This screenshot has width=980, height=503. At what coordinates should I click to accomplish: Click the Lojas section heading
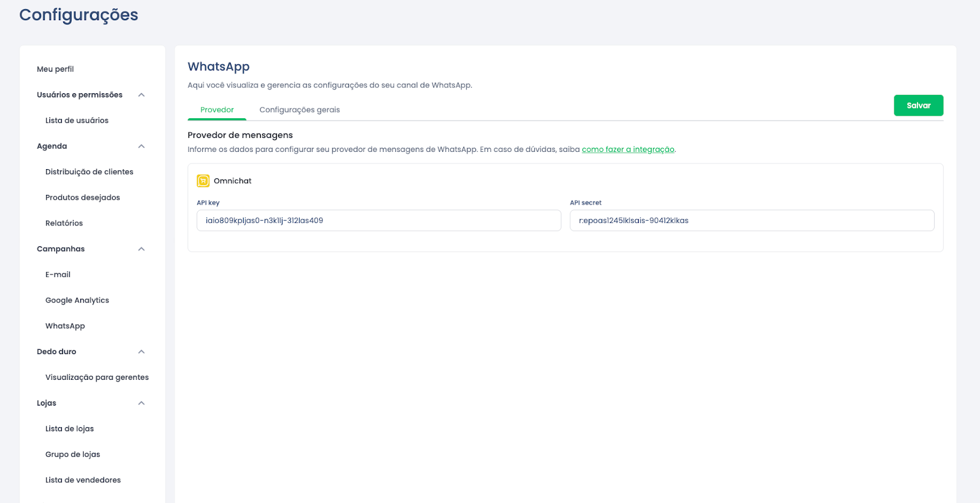tap(47, 403)
